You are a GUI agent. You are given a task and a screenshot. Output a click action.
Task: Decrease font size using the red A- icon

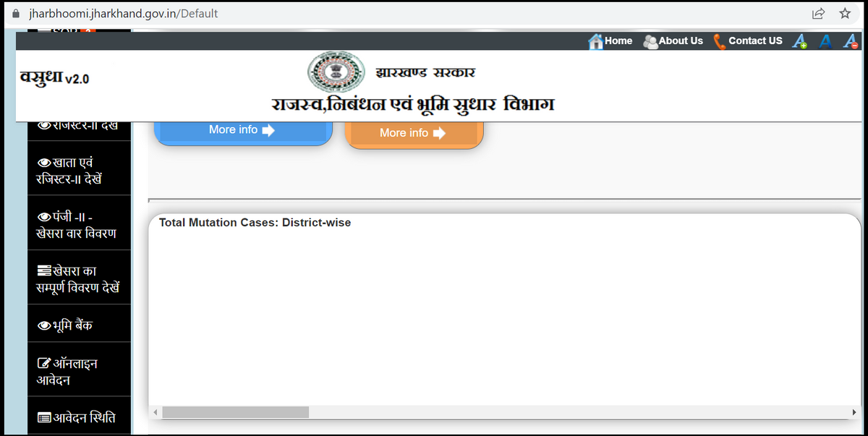pos(850,41)
